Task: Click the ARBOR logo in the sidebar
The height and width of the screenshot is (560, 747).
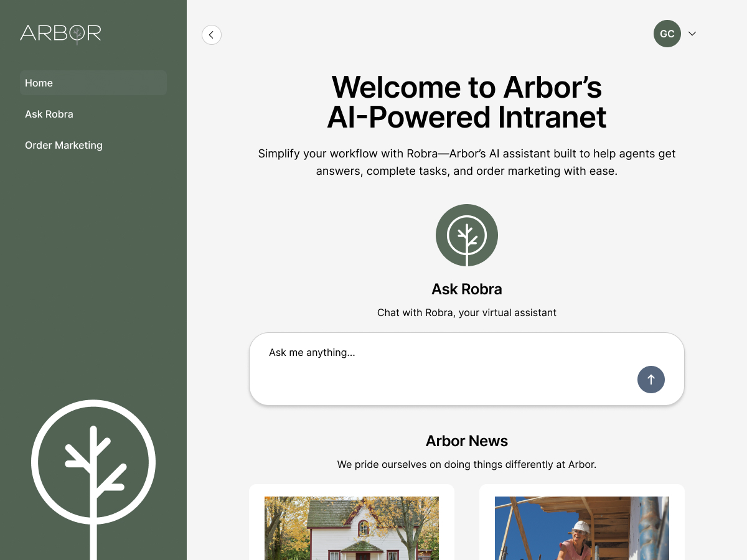Action: [60, 33]
